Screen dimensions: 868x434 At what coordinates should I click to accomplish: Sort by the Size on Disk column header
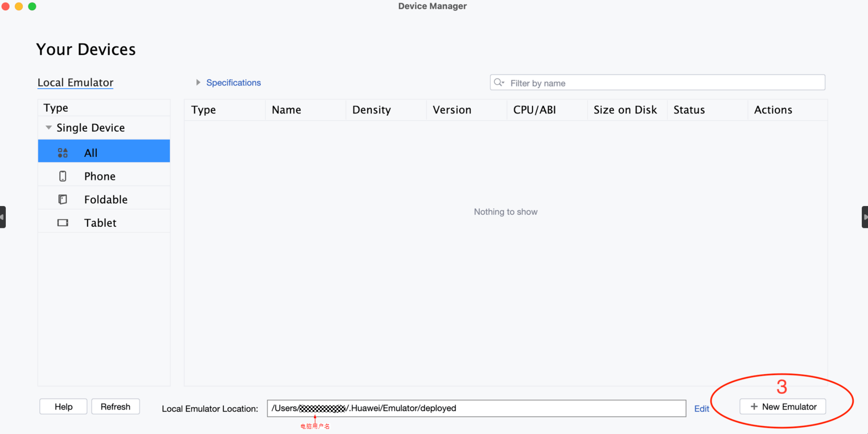point(627,110)
